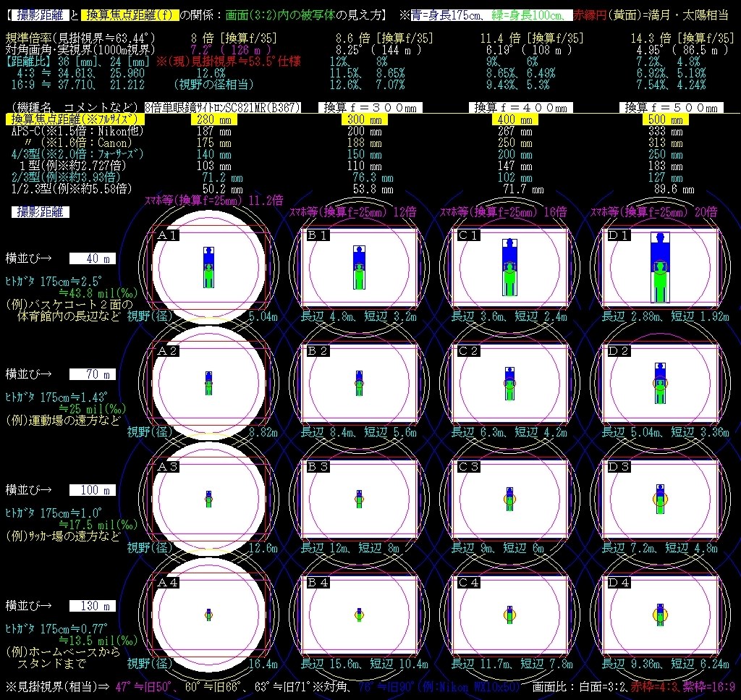Viewport: 741px width, 700px height.
Task: Click the 50.2 mm value
Action: point(222,189)
